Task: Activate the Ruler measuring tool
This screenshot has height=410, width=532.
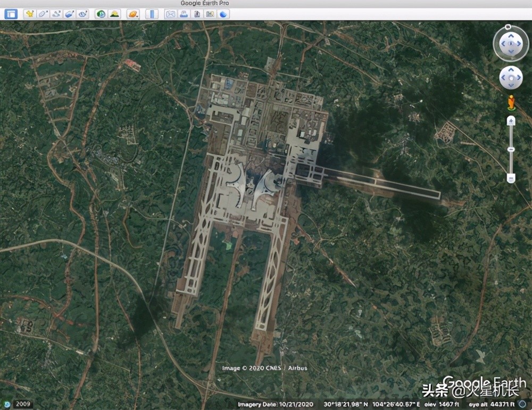Action: click(x=152, y=14)
